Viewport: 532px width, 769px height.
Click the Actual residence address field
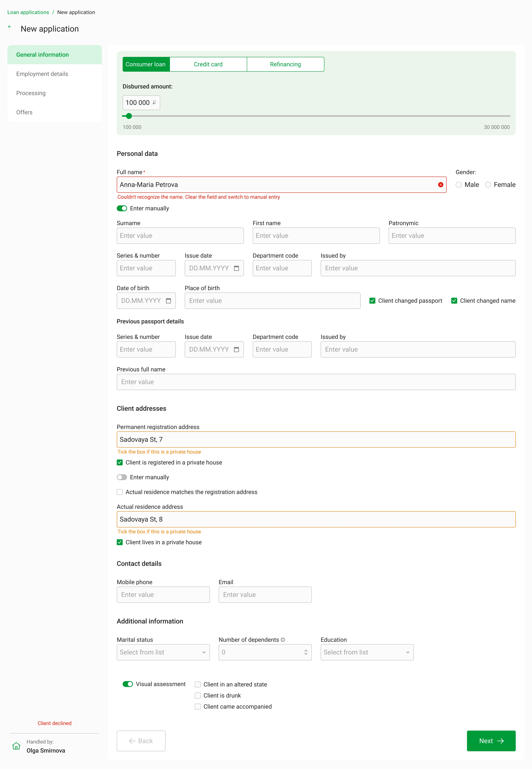[316, 519]
